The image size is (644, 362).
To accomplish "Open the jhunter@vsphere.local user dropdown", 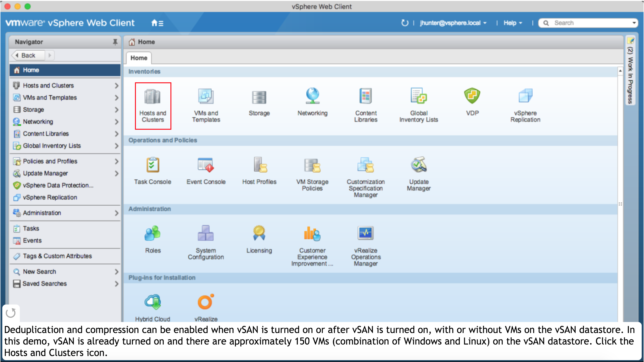I will pos(453,23).
